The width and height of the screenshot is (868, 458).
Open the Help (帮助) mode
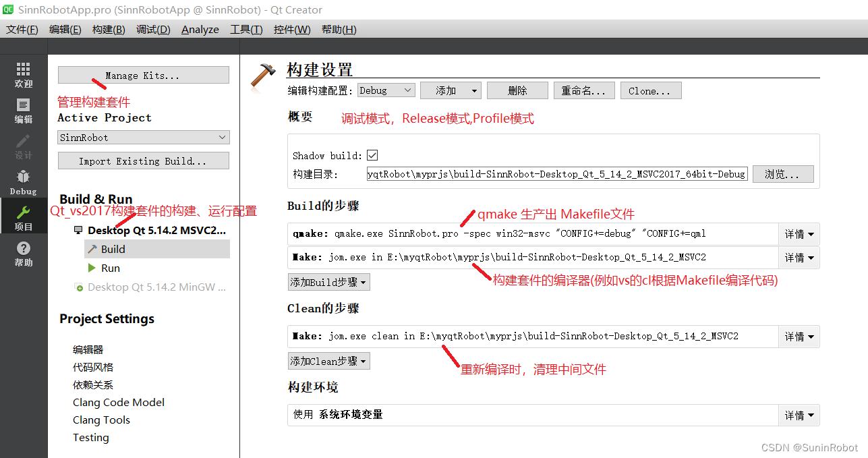24,254
